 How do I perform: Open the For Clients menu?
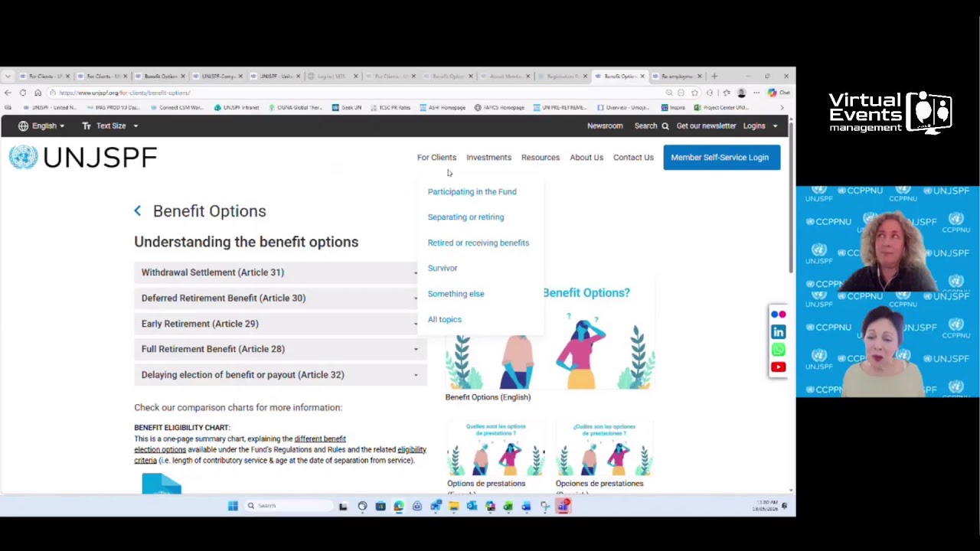(x=436, y=158)
